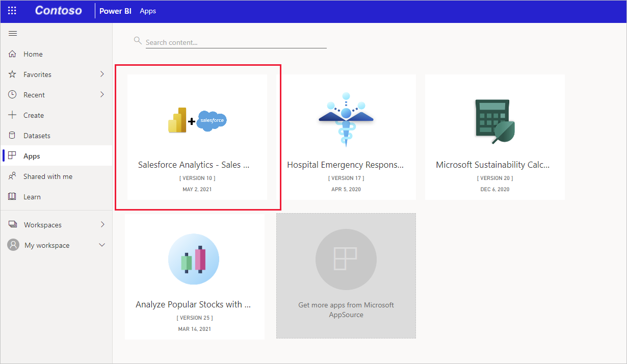627x364 pixels.
Task: Expand the Recent flyout chevron
Action: pos(102,95)
